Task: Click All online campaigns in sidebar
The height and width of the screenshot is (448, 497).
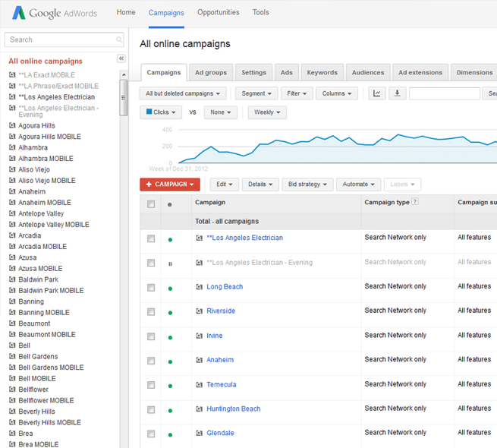Action: coord(46,61)
